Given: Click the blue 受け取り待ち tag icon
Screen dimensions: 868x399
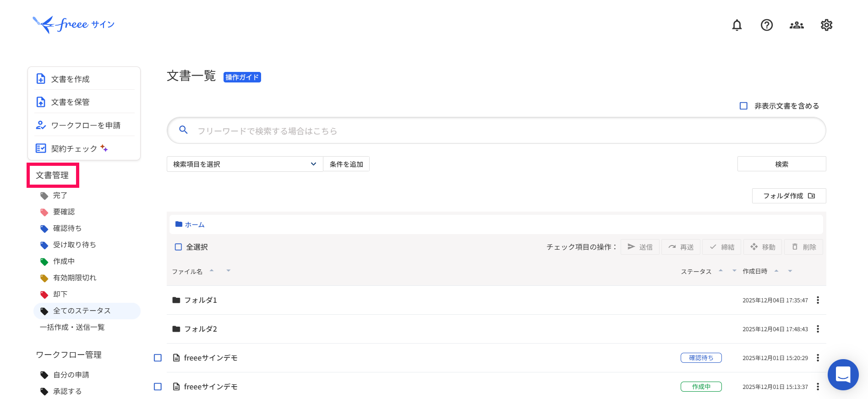Looking at the screenshot, I should tap(44, 245).
